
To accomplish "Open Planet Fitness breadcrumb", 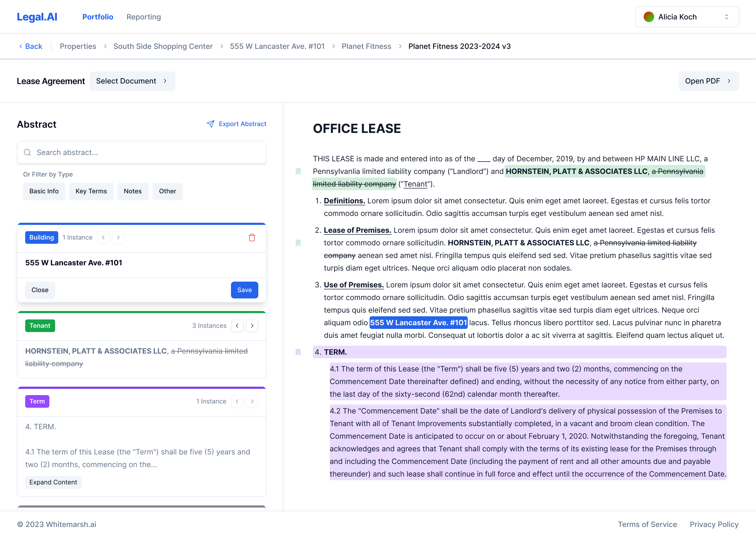I will point(366,46).
